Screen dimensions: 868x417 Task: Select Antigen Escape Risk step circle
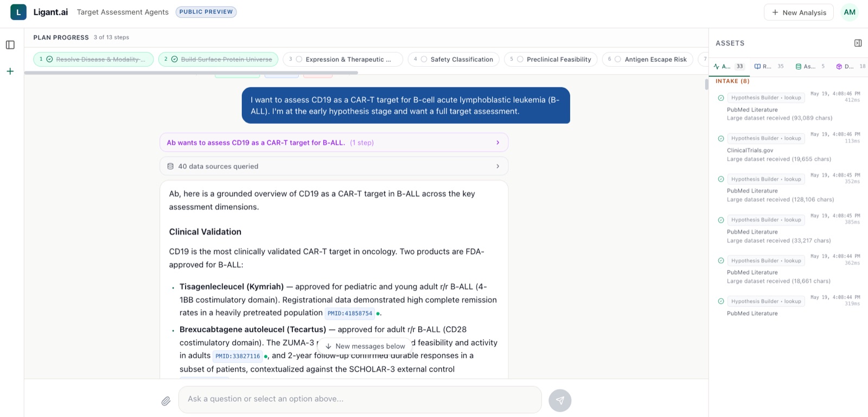point(618,59)
